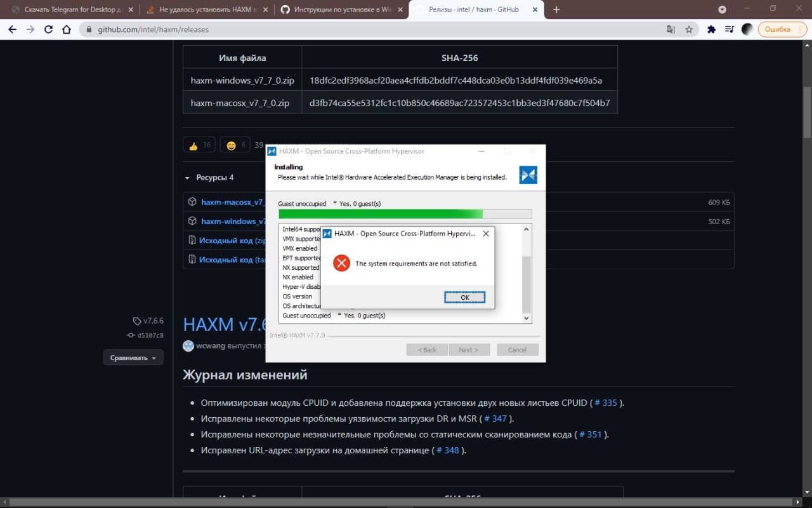Image resolution: width=812 pixels, height=508 pixels.
Task: Click the installer log scrollbar thumb
Action: [x=526, y=284]
